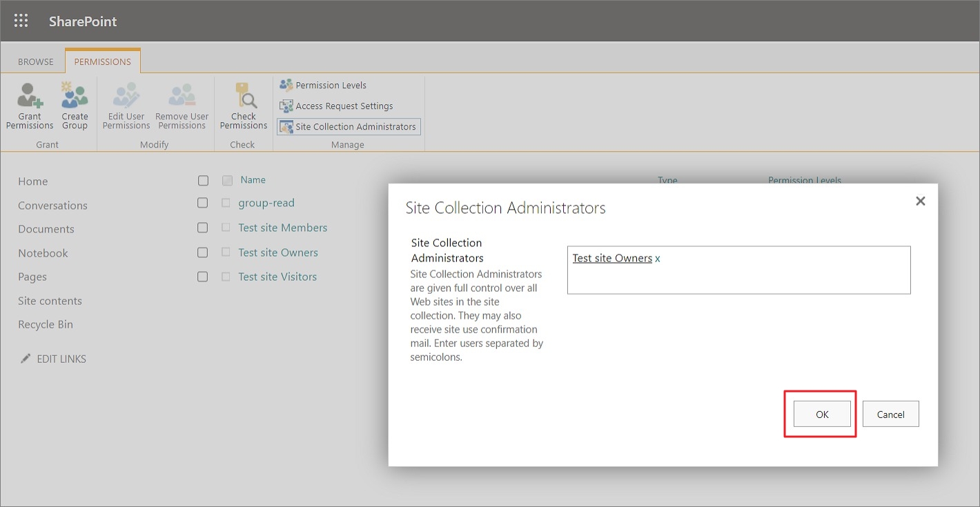Click the Remove User Permissions icon

[182, 103]
